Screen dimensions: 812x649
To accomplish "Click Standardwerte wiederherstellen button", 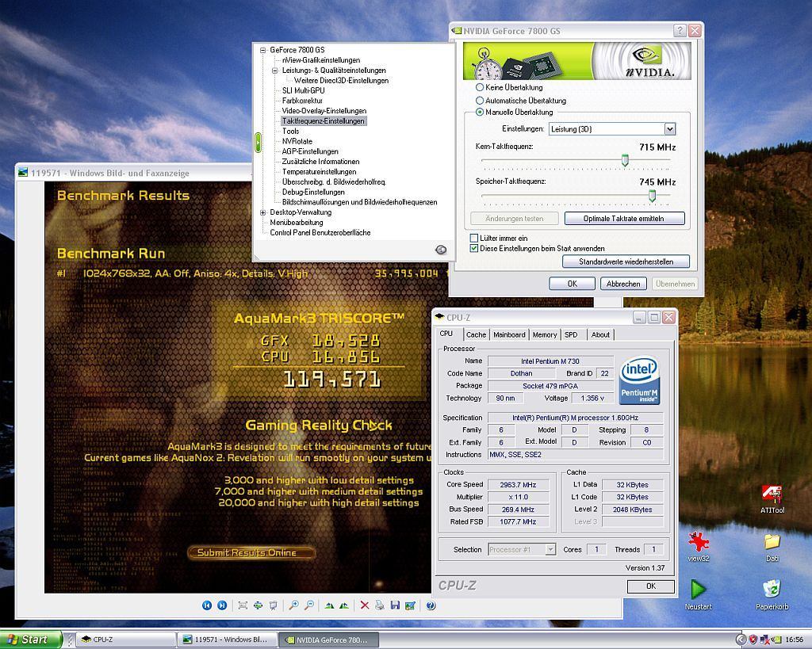I will coord(626,262).
